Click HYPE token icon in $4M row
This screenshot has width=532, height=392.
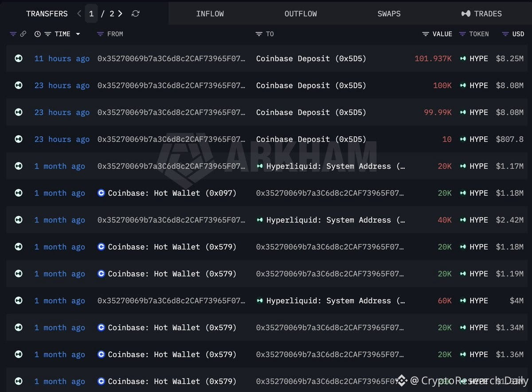point(463,301)
